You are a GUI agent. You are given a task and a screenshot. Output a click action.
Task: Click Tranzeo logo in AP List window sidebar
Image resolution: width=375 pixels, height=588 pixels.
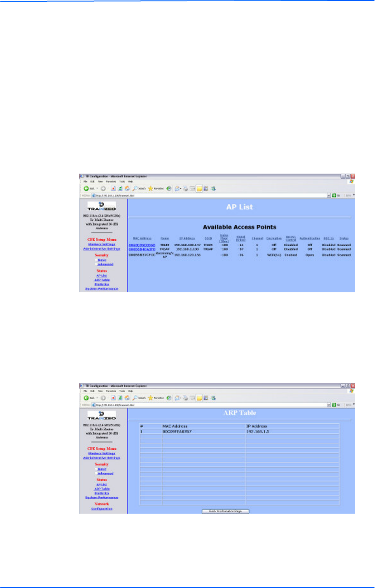click(101, 206)
